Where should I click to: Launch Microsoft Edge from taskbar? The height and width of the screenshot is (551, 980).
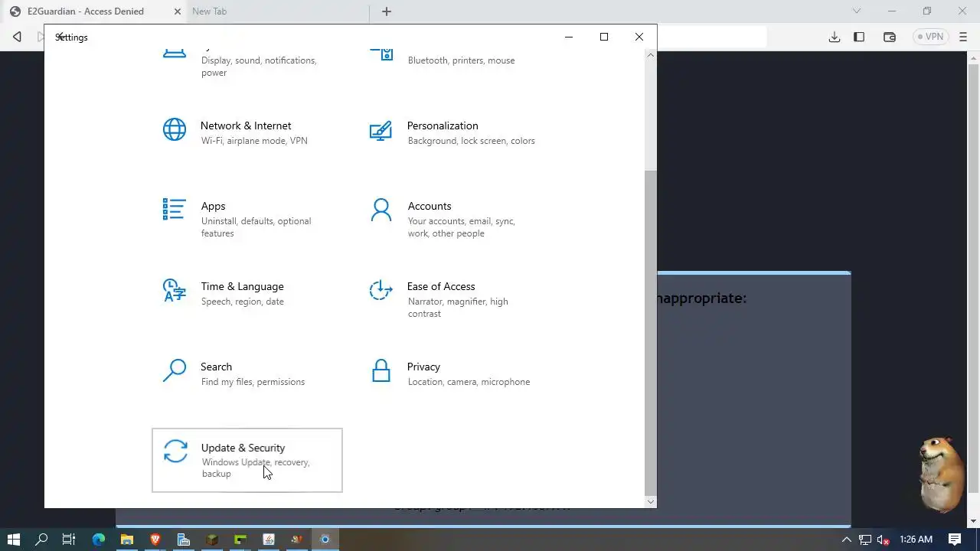click(x=99, y=540)
